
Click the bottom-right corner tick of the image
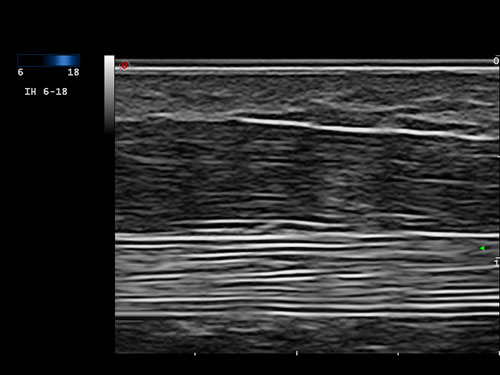click(x=499, y=353)
